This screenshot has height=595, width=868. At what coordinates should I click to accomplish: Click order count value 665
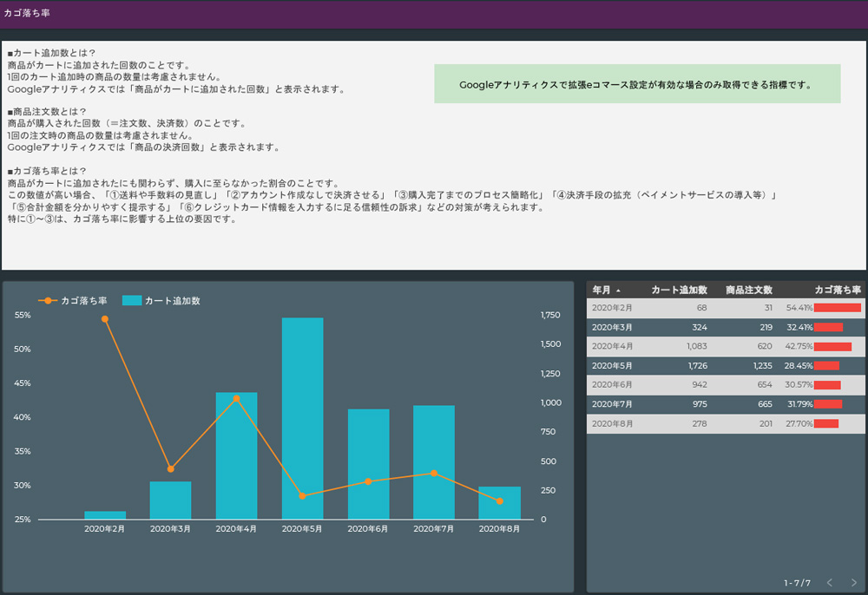[765, 404]
